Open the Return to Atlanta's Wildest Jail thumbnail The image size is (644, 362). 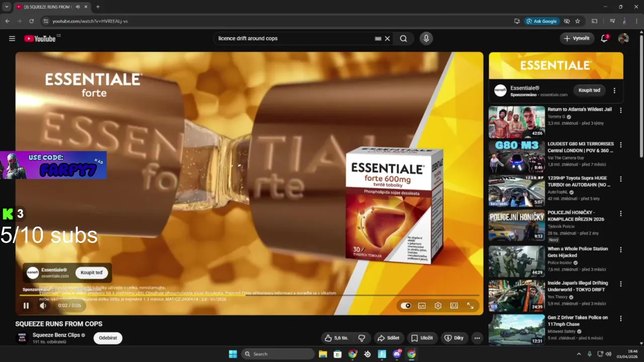click(517, 122)
